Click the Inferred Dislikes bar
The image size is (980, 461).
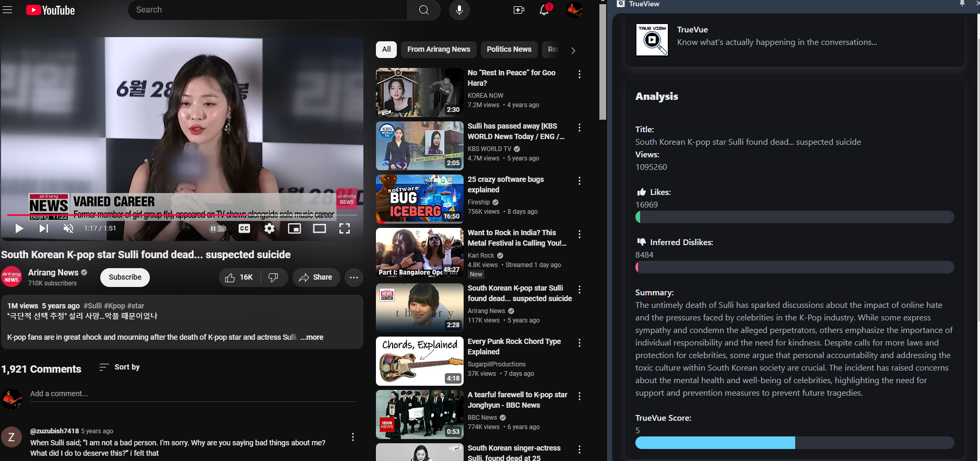click(795, 267)
